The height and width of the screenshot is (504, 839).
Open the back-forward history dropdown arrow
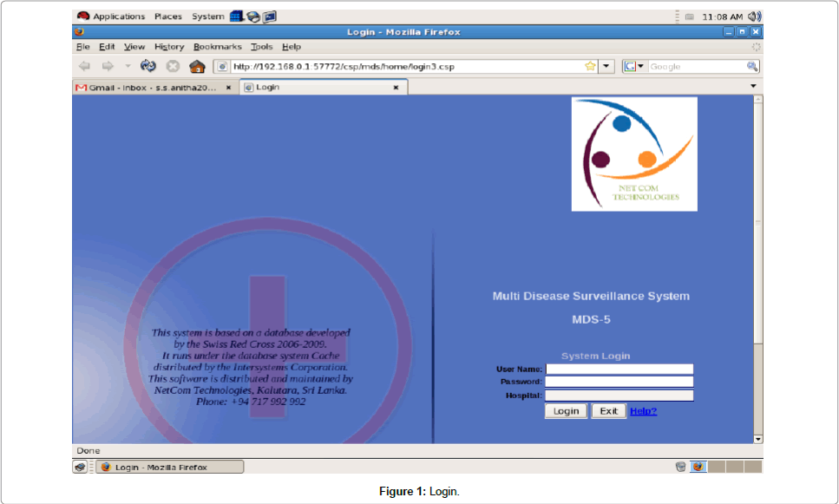(128, 66)
